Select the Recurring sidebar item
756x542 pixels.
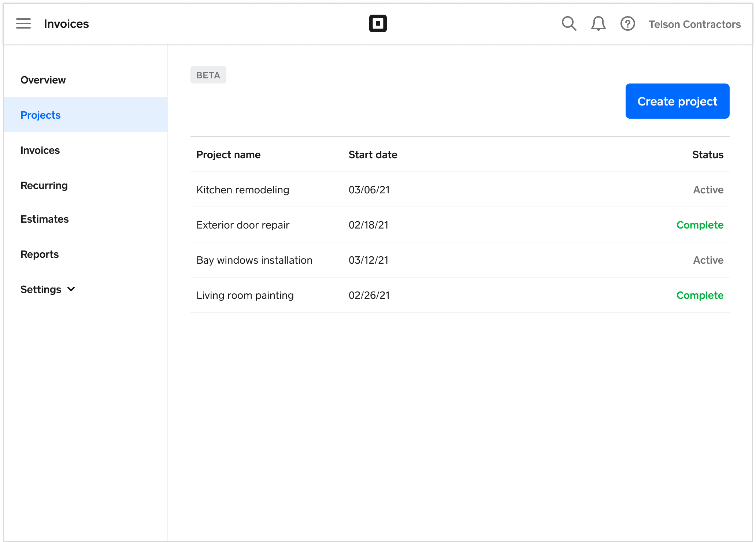(44, 185)
